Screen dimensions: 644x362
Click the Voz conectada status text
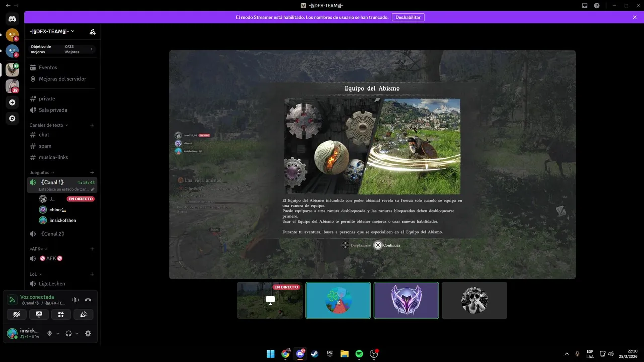click(37, 297)
